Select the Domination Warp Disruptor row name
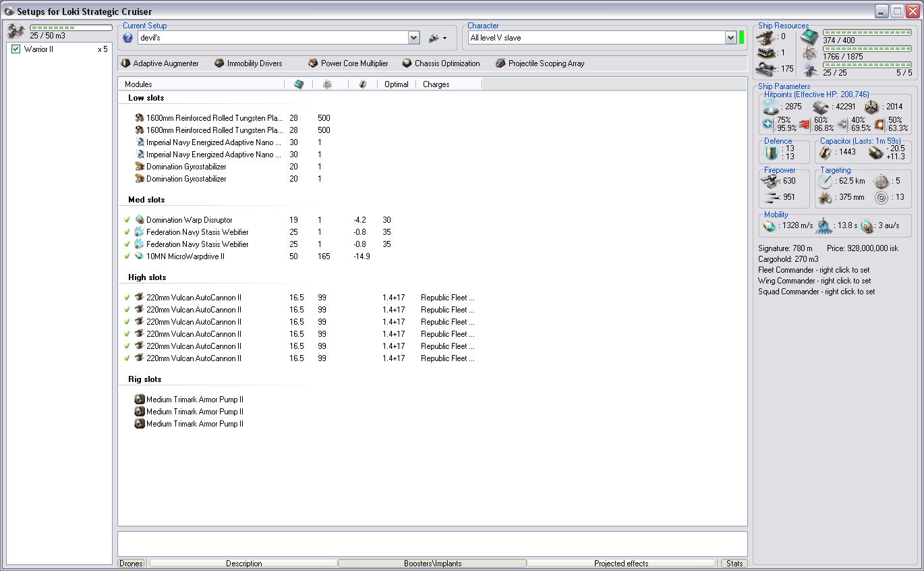924x571 pixels. pos(190,220)
